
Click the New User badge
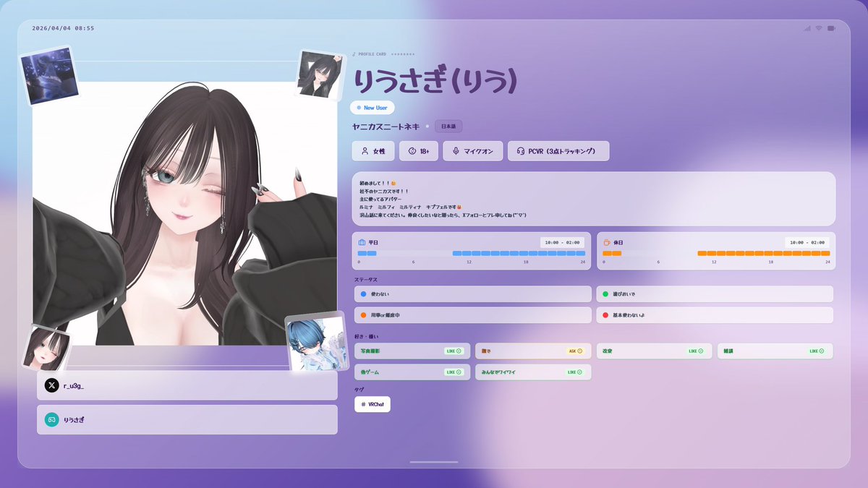(373, 108)
